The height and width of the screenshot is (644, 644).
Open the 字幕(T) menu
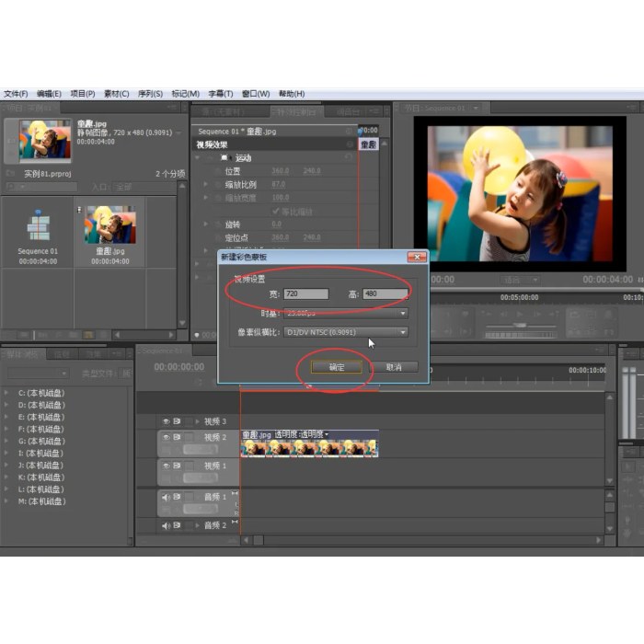pos(221,94)
